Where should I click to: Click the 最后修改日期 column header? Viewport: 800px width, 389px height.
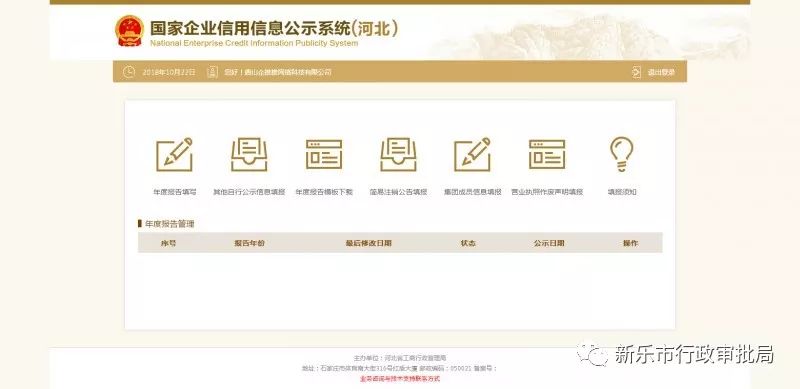click(368, 243)
